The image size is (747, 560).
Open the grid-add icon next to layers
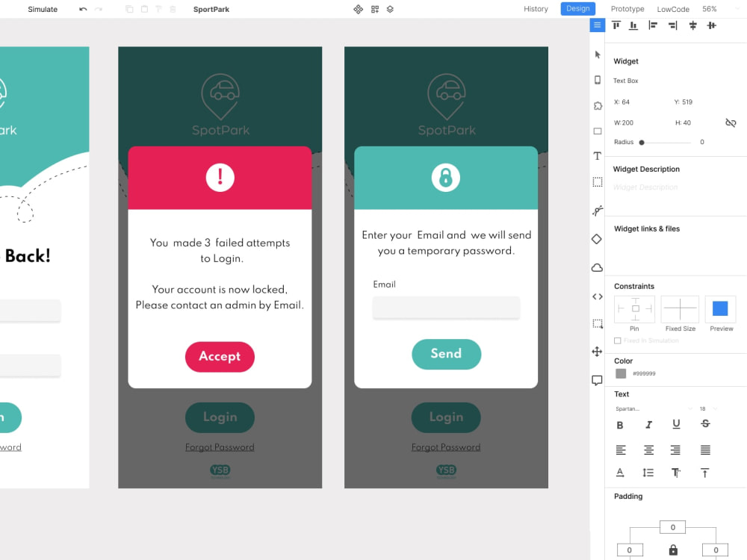point(375,9)
